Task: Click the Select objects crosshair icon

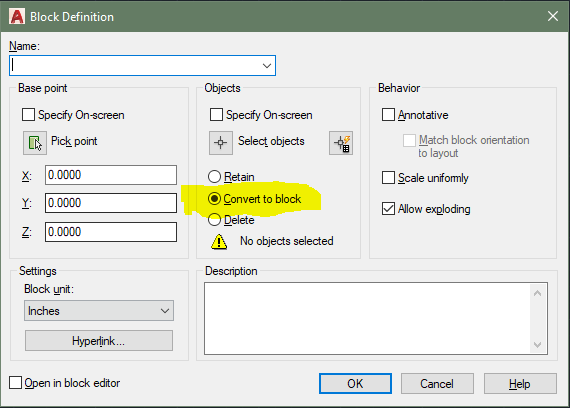Action: [x=221, y=143]
